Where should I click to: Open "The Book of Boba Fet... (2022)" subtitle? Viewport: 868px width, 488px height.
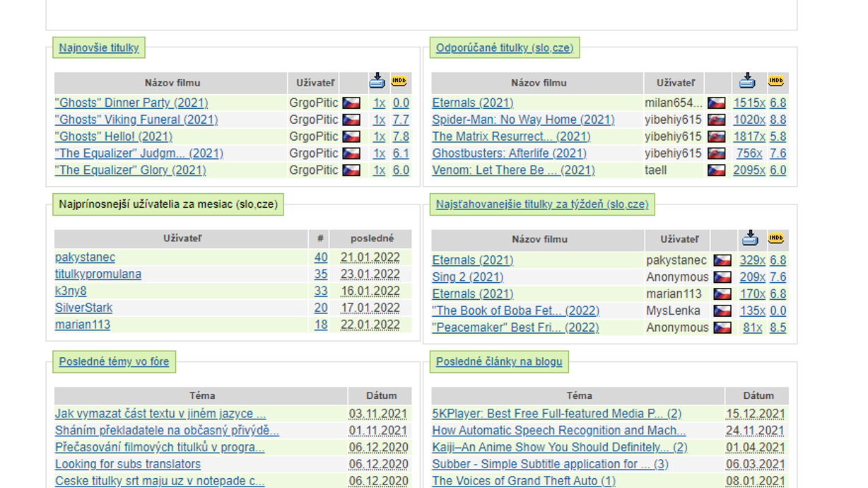click(x=515, y=310)
